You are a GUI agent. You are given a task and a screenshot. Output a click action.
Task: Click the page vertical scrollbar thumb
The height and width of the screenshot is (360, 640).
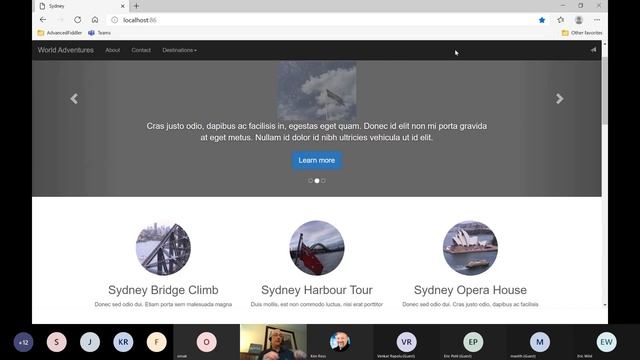(604, 91)
